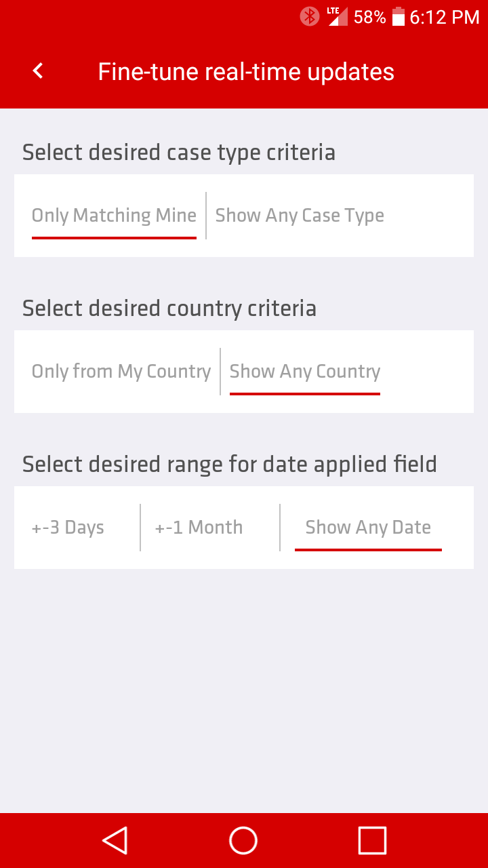Pick Show Any Date option
The image size is (488, 868).
(368, 528)
